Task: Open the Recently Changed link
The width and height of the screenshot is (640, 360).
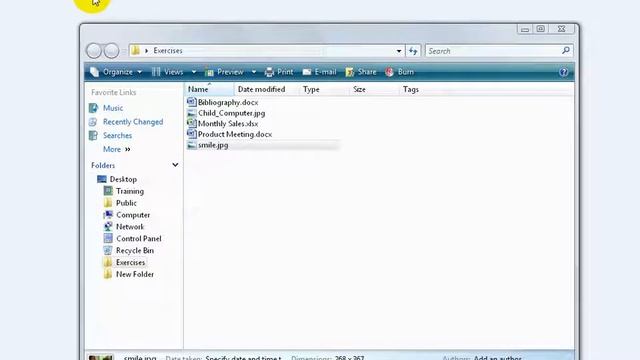Action: pyautogui.click(x=133, y=122)
